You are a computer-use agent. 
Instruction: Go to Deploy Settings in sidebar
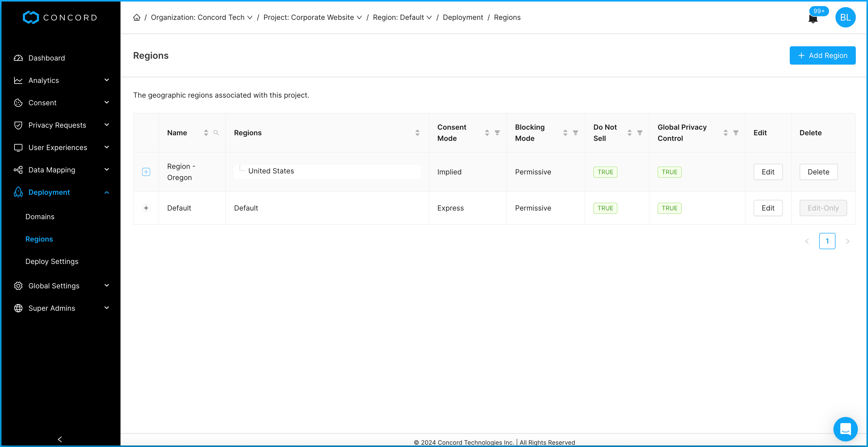tap(52, 262)
